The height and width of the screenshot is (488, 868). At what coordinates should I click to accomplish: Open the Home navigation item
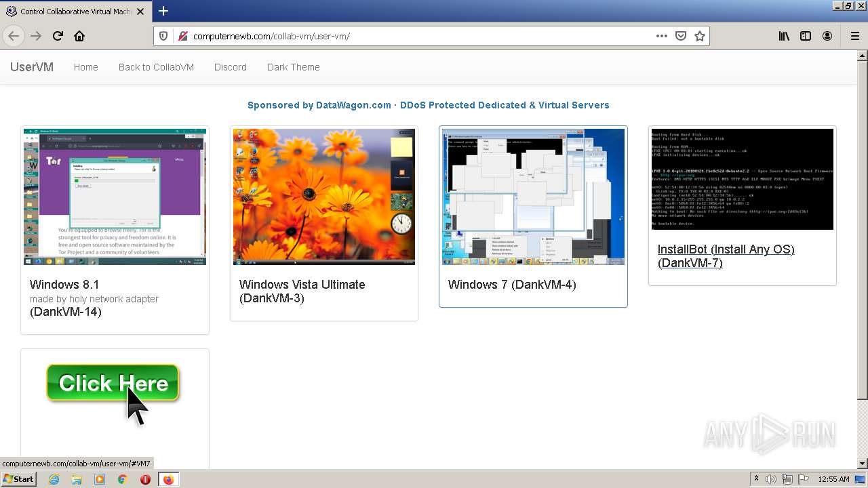(86, 67)
